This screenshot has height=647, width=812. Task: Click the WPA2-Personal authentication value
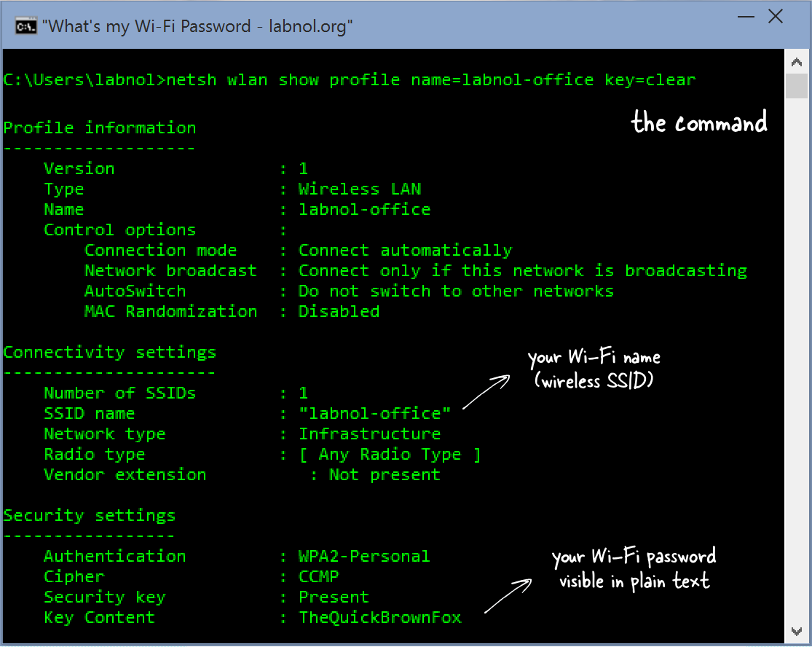364,556
